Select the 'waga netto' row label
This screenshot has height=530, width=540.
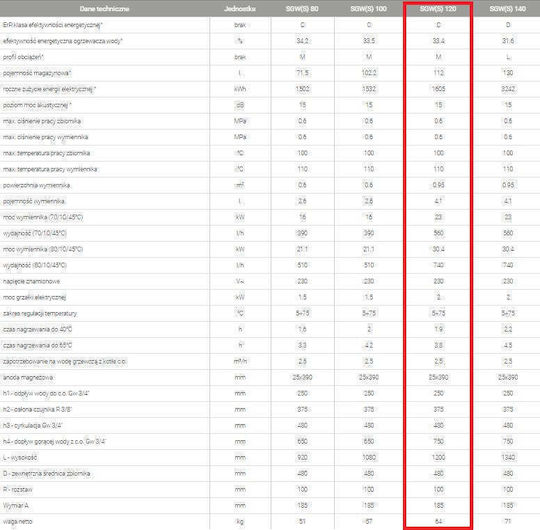[17, 521]
